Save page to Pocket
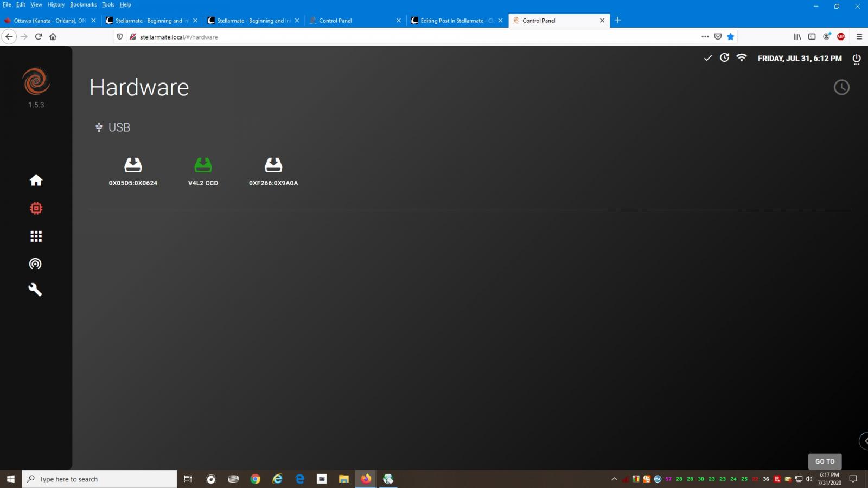 click(x=718, y=37)
